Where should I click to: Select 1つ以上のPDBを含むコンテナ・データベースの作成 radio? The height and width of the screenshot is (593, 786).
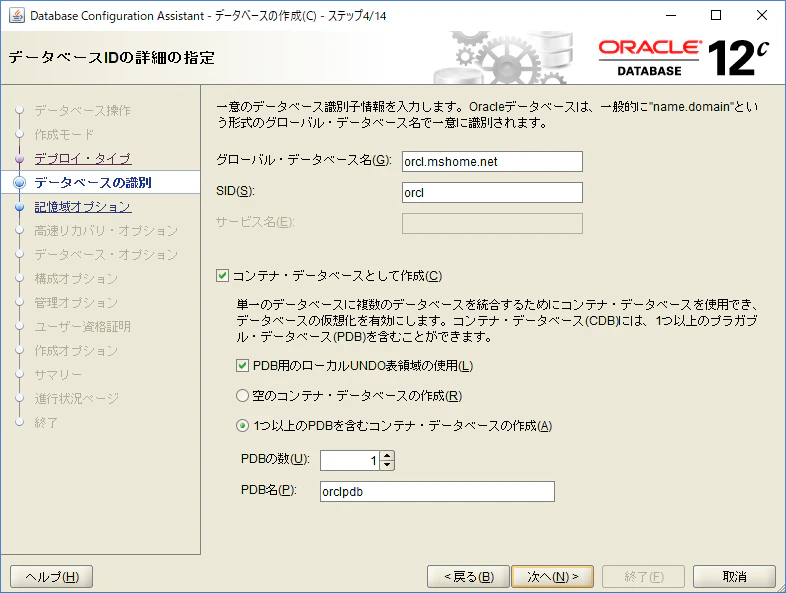pyautogui.click(x=242, y=426)
